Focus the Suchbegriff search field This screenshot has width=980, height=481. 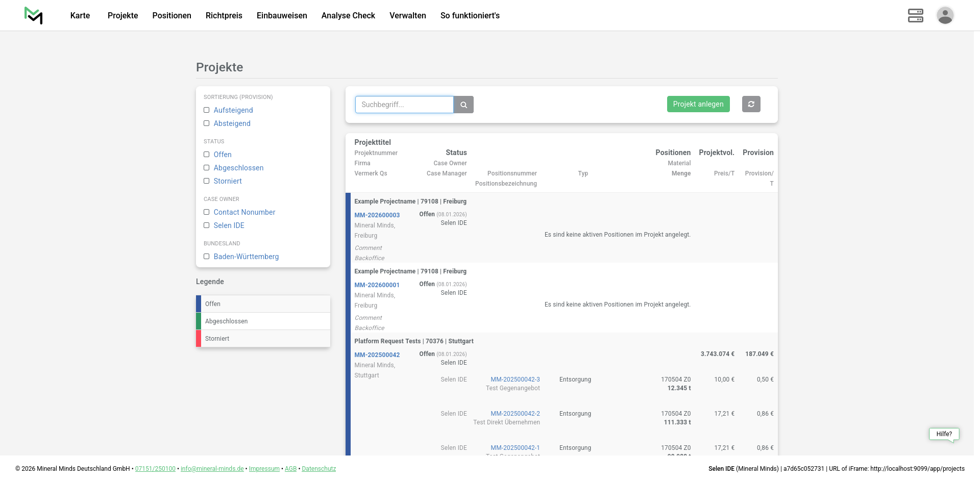point(404,105)
